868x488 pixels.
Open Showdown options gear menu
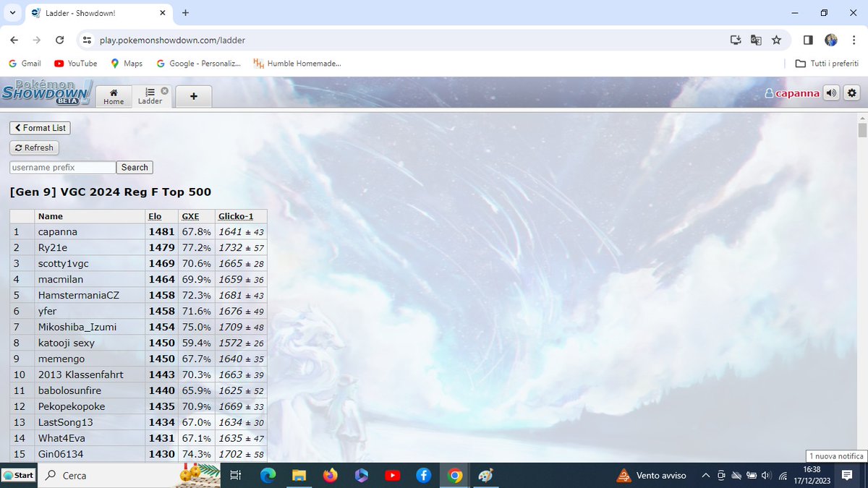point(851,93)
